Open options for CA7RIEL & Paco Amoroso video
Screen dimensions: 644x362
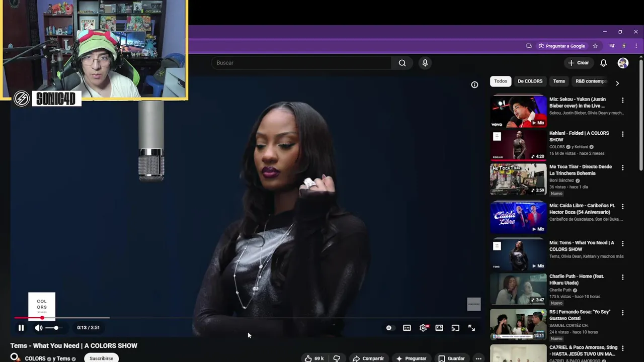(623, 348)
